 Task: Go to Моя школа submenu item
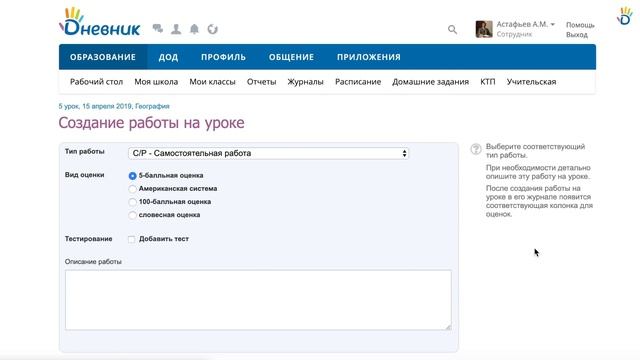[x=156, y=82]
